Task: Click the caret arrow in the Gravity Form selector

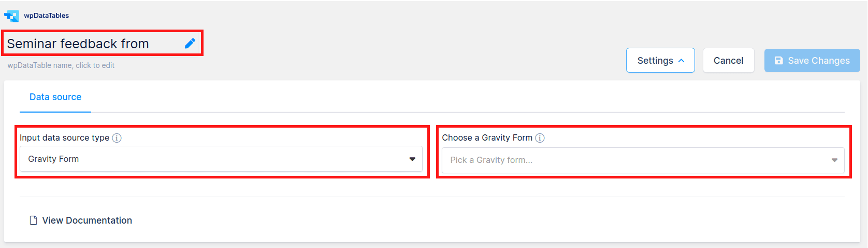Action: [412, 159]
